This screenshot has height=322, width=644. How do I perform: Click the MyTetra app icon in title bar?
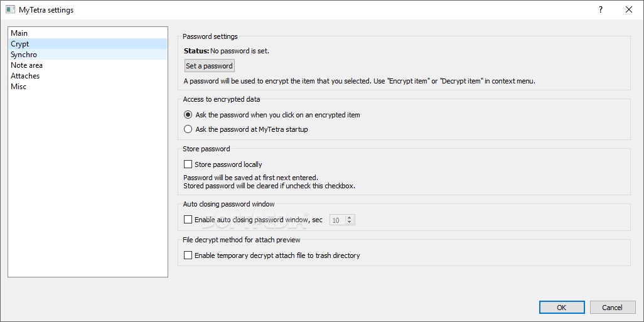coord(10,10)
